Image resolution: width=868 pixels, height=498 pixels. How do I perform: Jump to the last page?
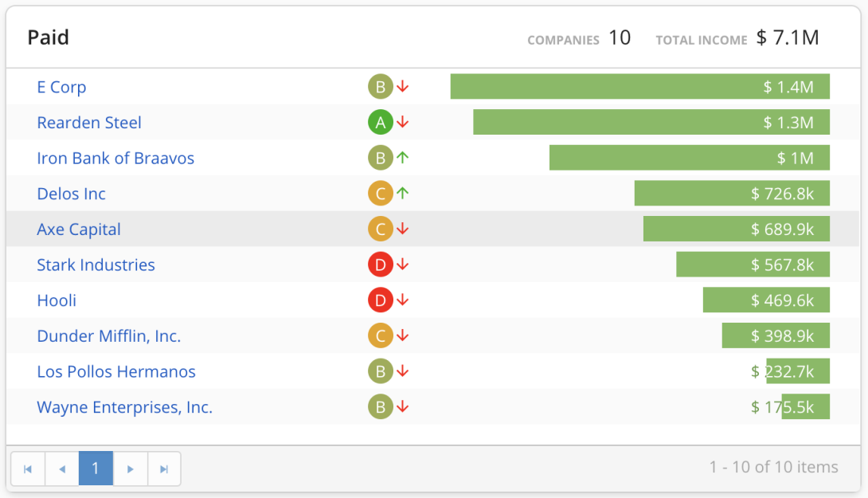(164, 469)
